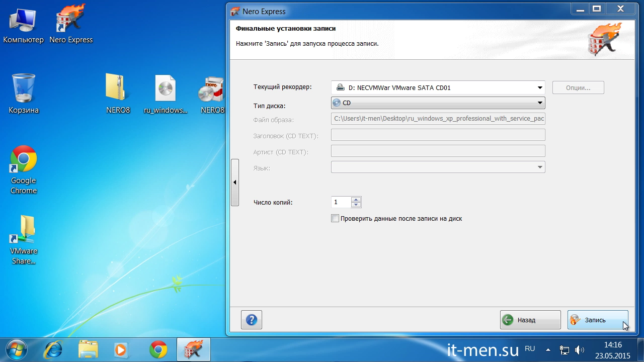
Task: Select the NERO8 installer box icon
Action: (x=212, y=94)
